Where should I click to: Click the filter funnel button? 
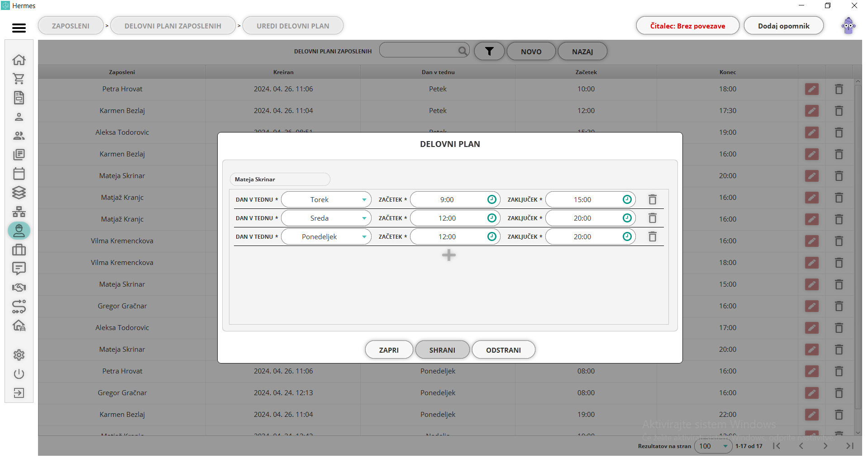pos(489,52)
